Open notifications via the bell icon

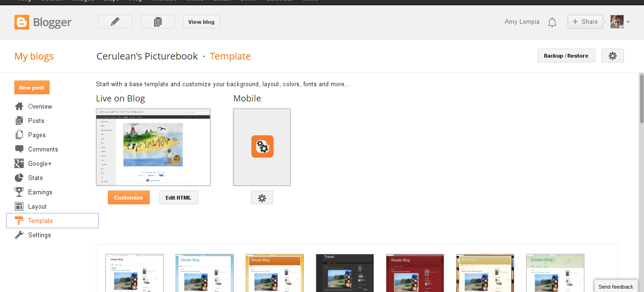coord(552,22)
